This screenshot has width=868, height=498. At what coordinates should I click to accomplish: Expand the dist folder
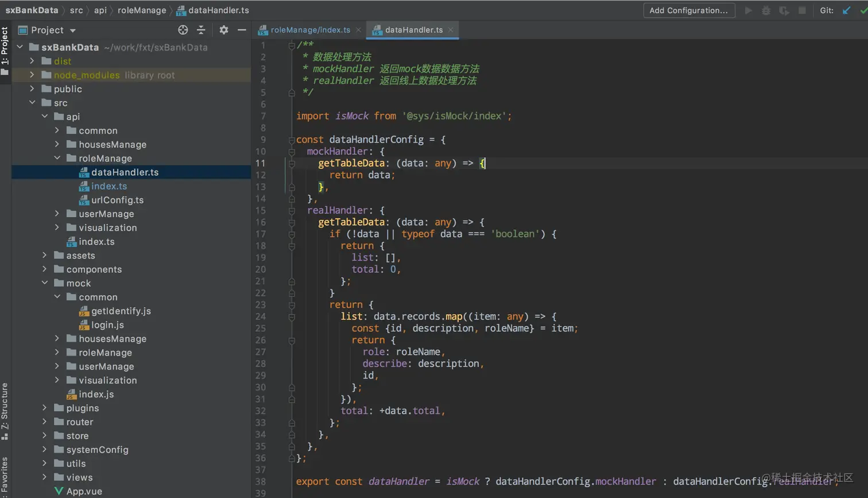coord(32,61)
